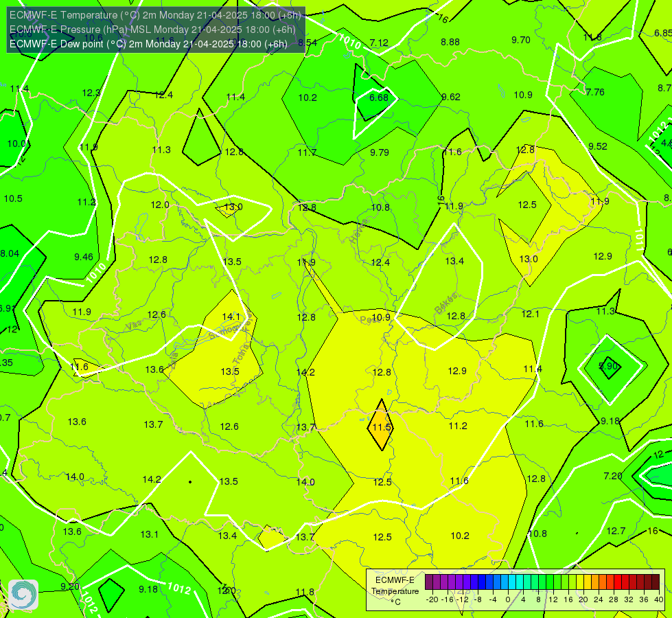Click the 7.20 dew point value
The image size is (672, 618).
click(612, 476)
